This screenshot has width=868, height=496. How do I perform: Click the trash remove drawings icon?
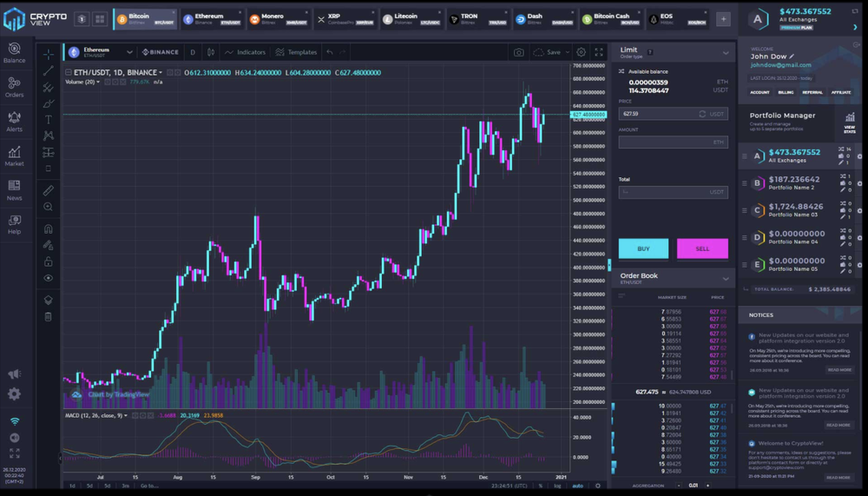pos(48,316)
